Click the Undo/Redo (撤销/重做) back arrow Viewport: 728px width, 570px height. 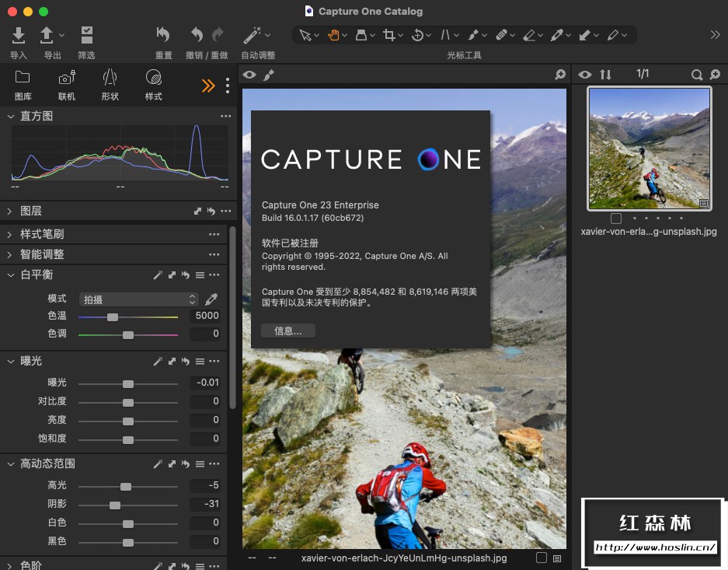tap(197, 35)
